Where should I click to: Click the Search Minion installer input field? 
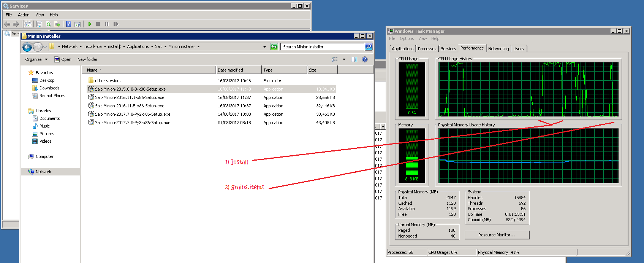(x=323, y=47)
